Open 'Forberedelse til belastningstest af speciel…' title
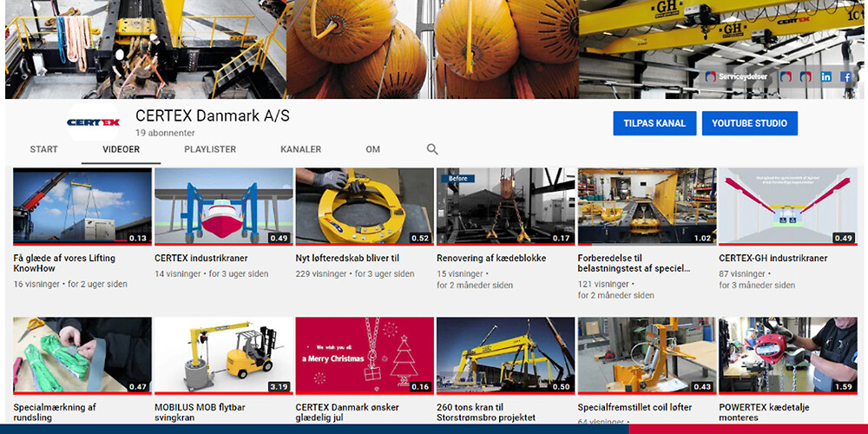The width and height of the screenshot is (868, 434). (635, 264)
